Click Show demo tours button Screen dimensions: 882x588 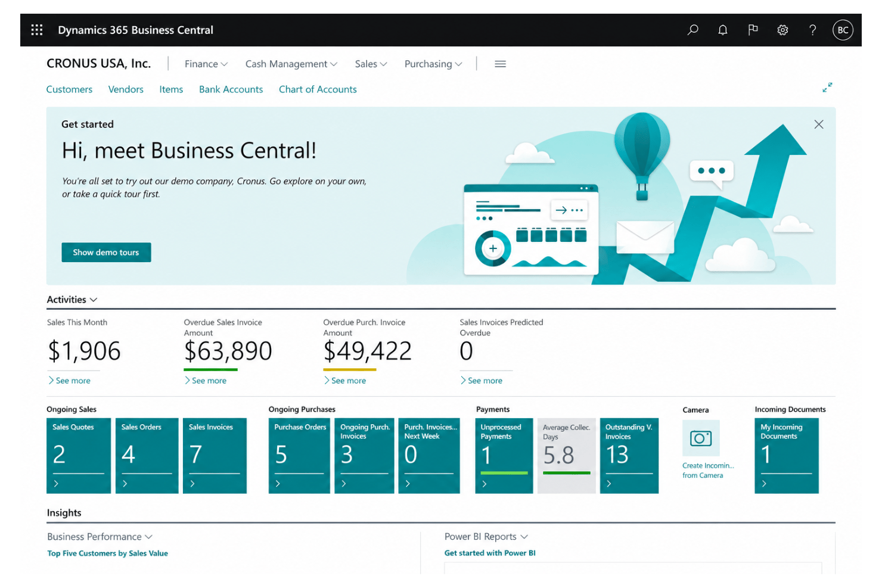106,253
